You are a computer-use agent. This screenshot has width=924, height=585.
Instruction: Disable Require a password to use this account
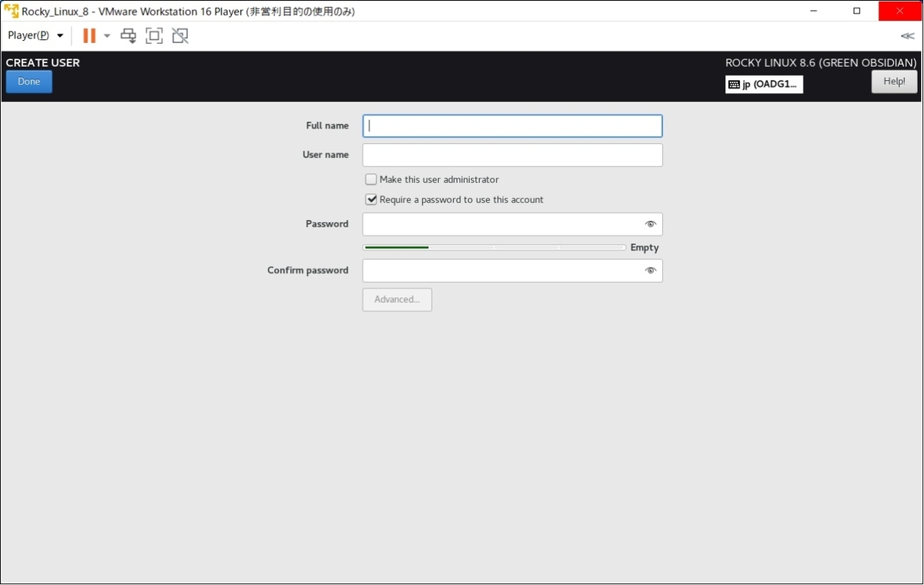tap(370, 199)
